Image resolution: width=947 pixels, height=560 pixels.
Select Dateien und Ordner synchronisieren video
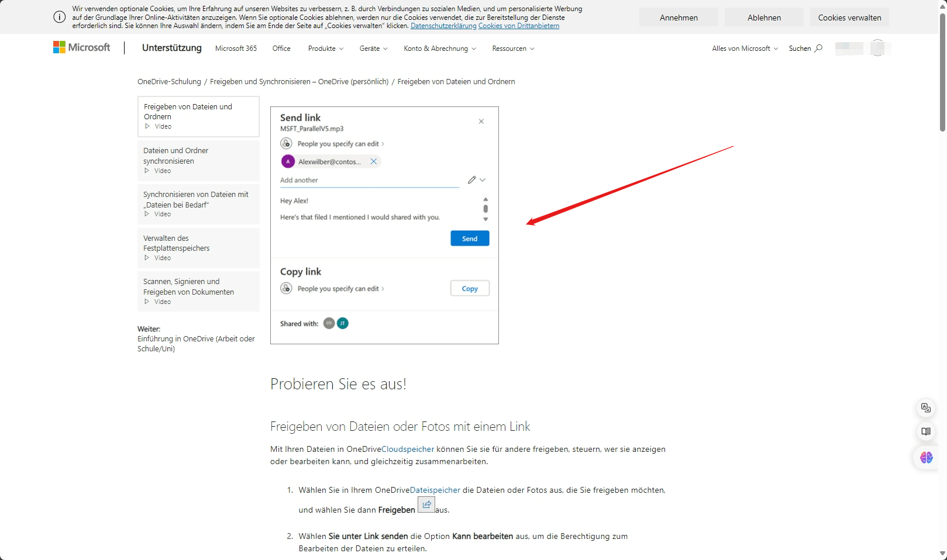[198, 161]
